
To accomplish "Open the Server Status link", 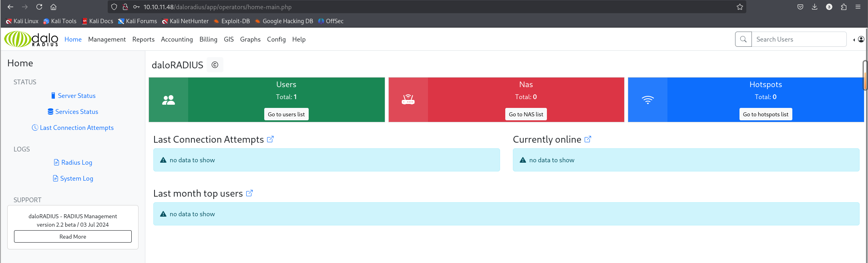I will [x=76, y=96].
